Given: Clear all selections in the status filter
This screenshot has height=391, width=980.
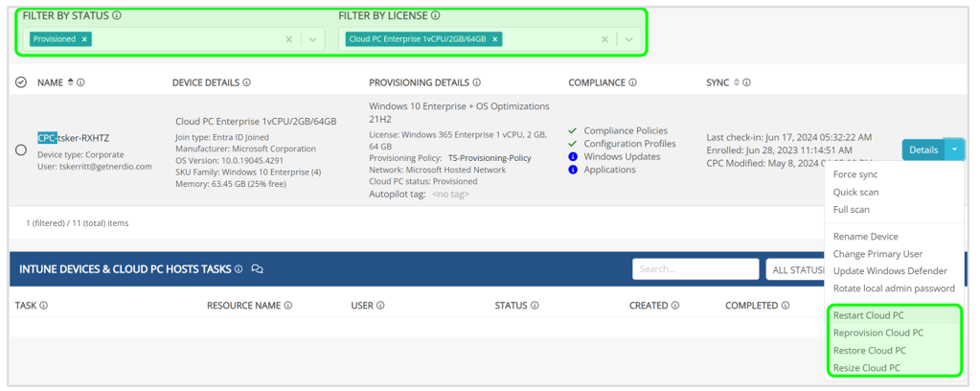Looking at the screenshot, I should click(x=289, y=39).
